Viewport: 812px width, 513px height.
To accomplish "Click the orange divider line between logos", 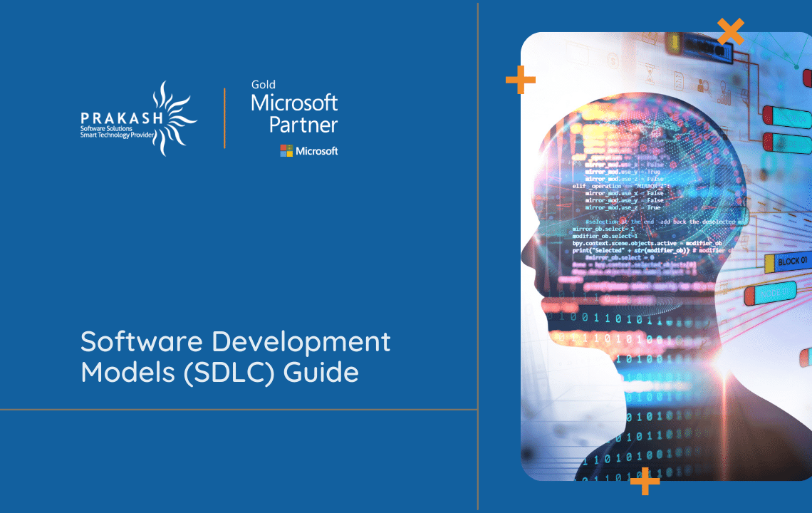I will [225, 118].
